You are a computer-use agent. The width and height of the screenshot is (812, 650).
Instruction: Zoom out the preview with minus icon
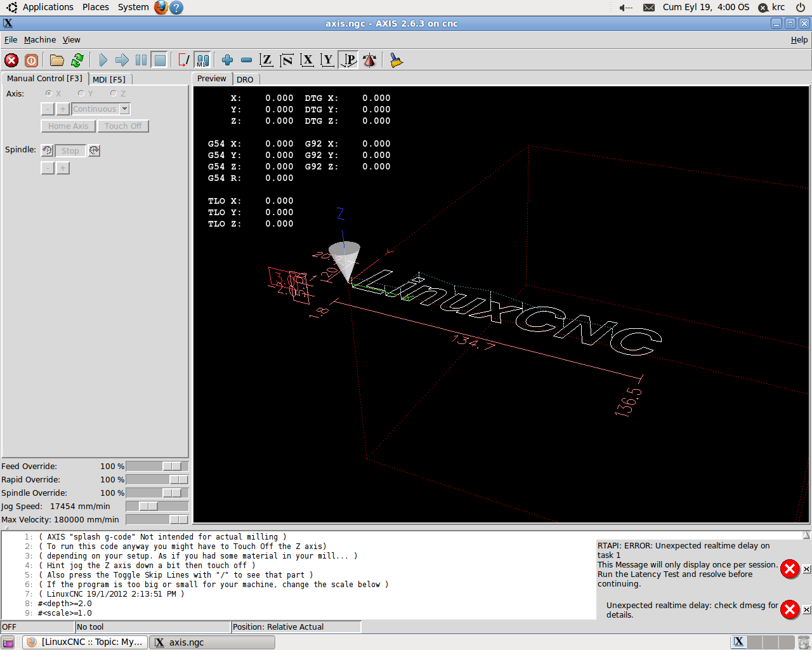pos(246,60)
